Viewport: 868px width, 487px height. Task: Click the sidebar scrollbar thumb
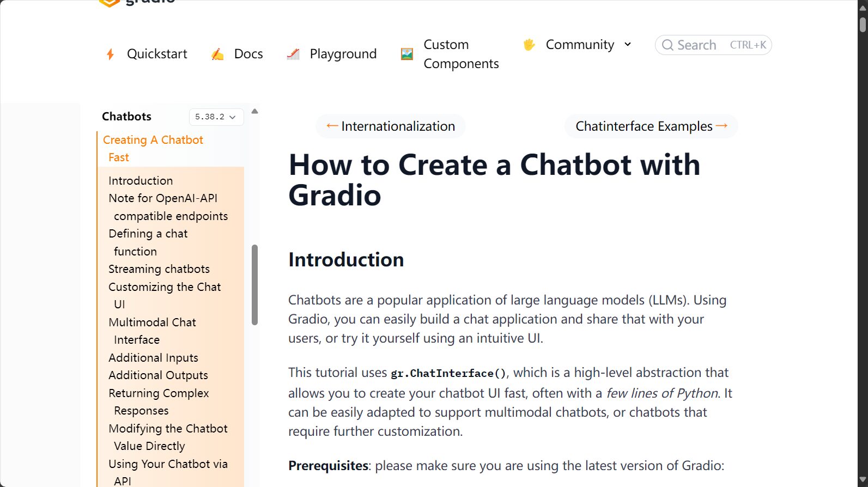(254, 285)
